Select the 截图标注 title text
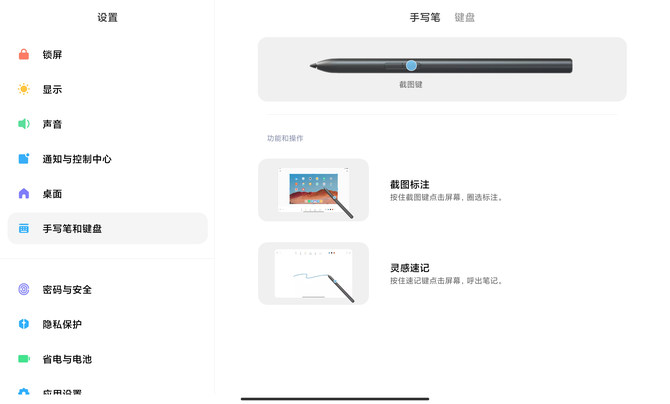The width and height of the screenshot is (670, 404). click(409, 184)
